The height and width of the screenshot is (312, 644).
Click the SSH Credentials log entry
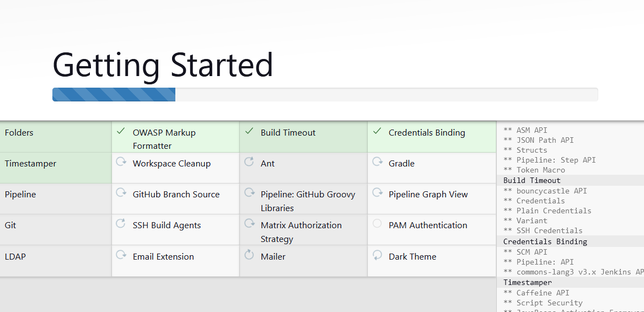point(543,230)
